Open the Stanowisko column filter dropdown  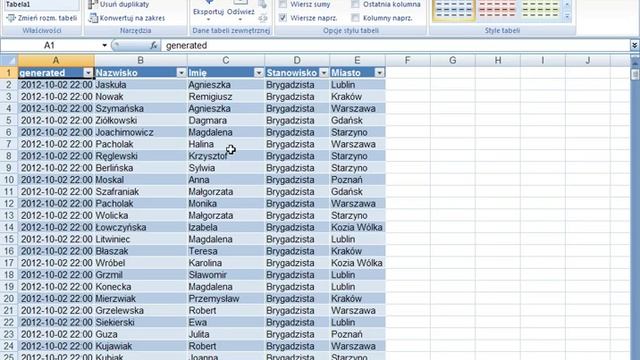tap(324, 73)
